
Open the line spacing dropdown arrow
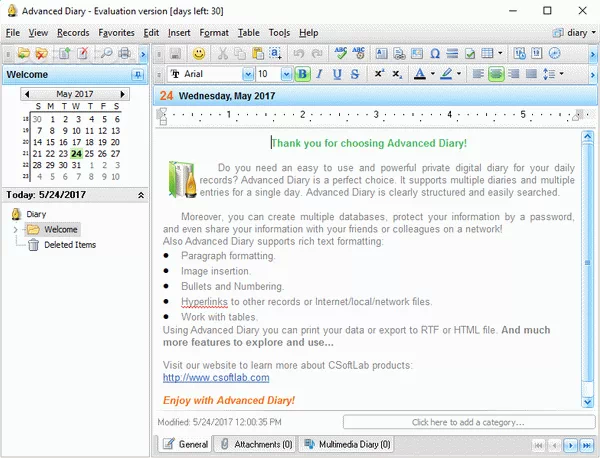pos(561,74)
